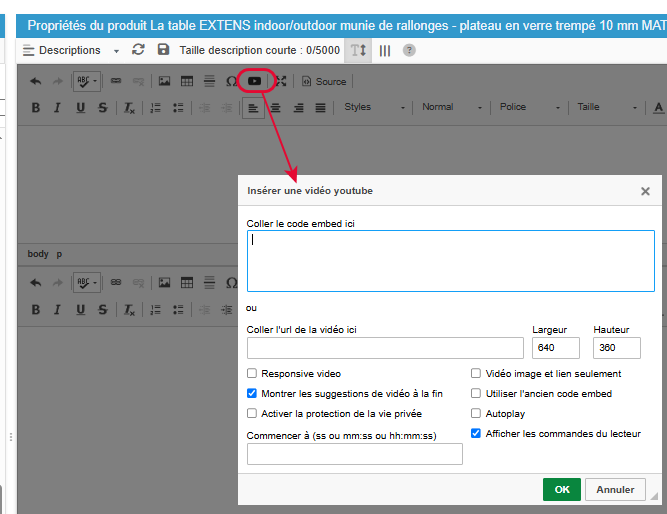The height and width of the screenshot is (514, 667).
Task: Close the Insérer une vidéo youtube dialog
Action: tap(645, 191)
